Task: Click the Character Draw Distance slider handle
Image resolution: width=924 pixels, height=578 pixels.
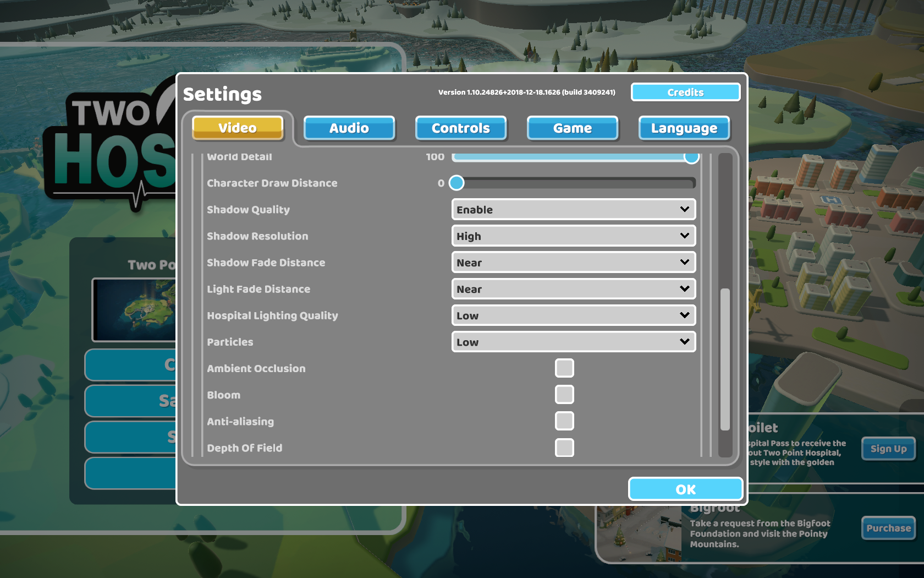Action: (x=457, y=183)
